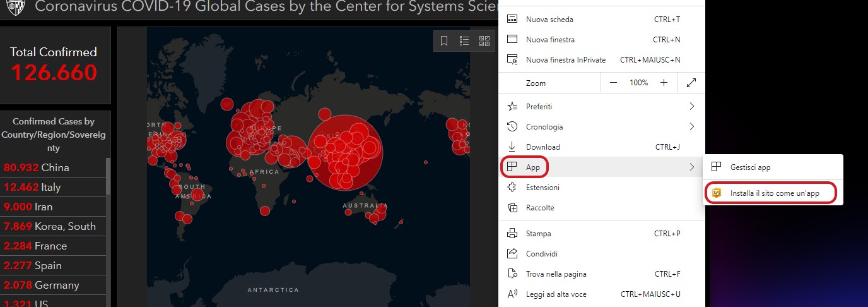868x307 pixels.
Task: Select Condividi from the menu
Action: coord(601,254)
